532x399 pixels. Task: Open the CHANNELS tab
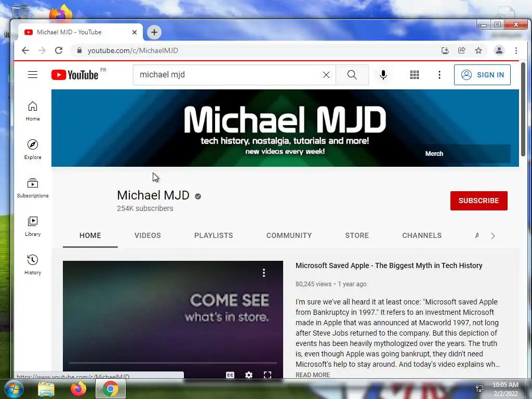click(x=422, y=235)
